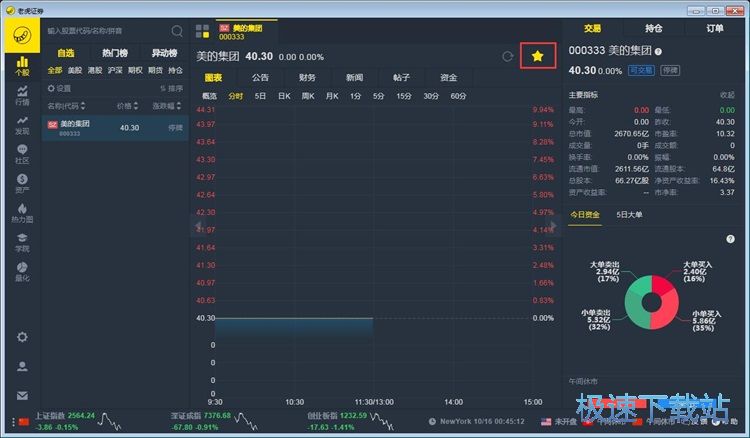750x438 pixels.
Task: Switch to 5日大单 tab
Action: [x=629, y=215]
